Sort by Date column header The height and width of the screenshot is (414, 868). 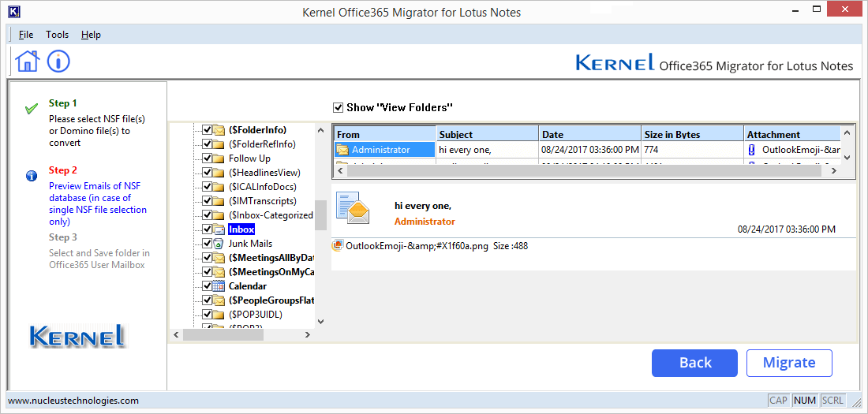click(590, 134)
